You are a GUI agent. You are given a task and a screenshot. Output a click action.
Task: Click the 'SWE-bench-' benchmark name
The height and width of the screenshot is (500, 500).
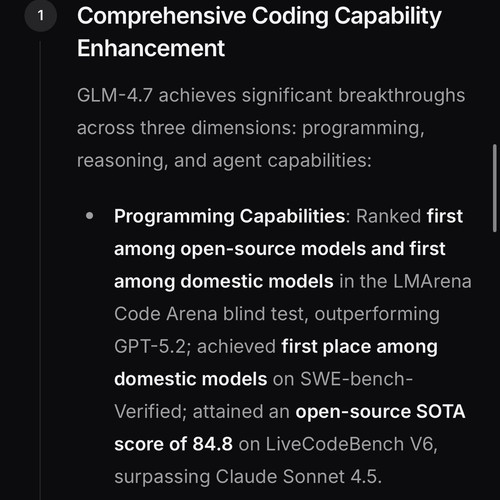coord(357,379)
